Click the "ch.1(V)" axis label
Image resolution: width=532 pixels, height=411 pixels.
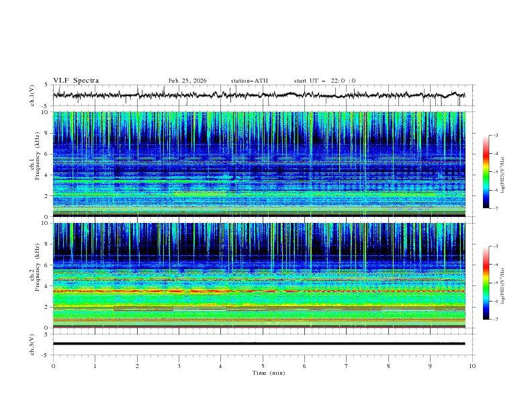[x=32, y=95]
